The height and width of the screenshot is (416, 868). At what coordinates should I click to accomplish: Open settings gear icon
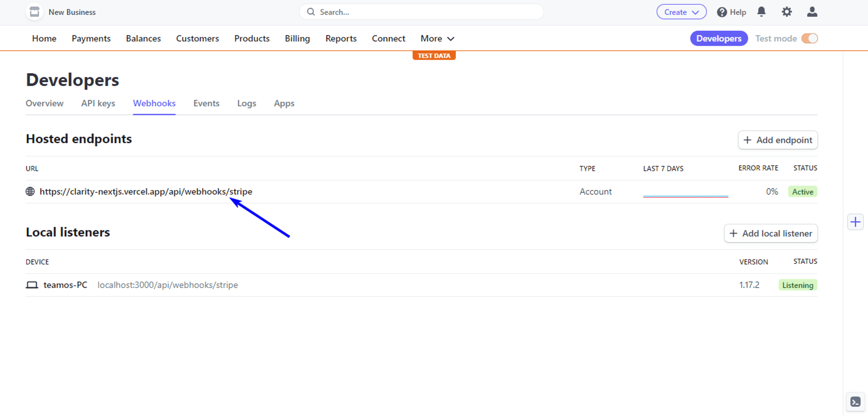coord(786,12)
